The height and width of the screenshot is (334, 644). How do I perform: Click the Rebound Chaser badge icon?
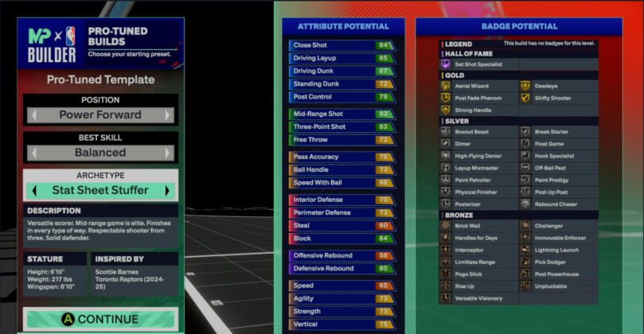coord(525,204)
